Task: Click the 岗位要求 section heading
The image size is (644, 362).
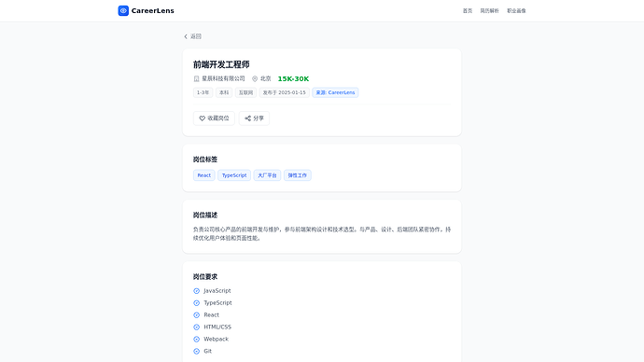Action: pos(205,276)
